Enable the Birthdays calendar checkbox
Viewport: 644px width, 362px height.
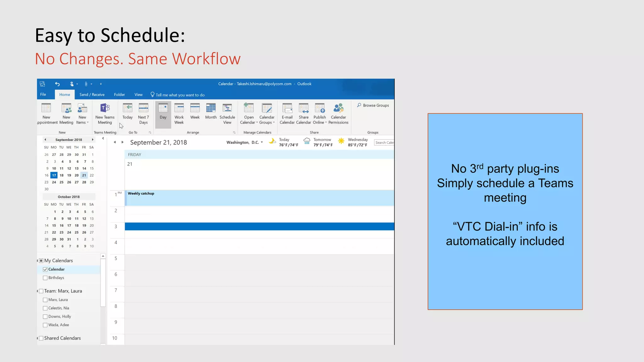coord(45,278)
